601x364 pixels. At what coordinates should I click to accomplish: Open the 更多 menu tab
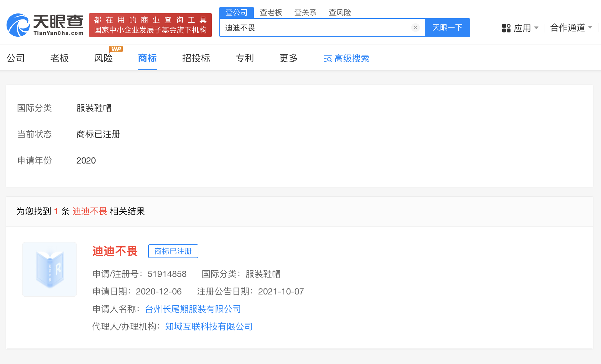tap(289, 58)
